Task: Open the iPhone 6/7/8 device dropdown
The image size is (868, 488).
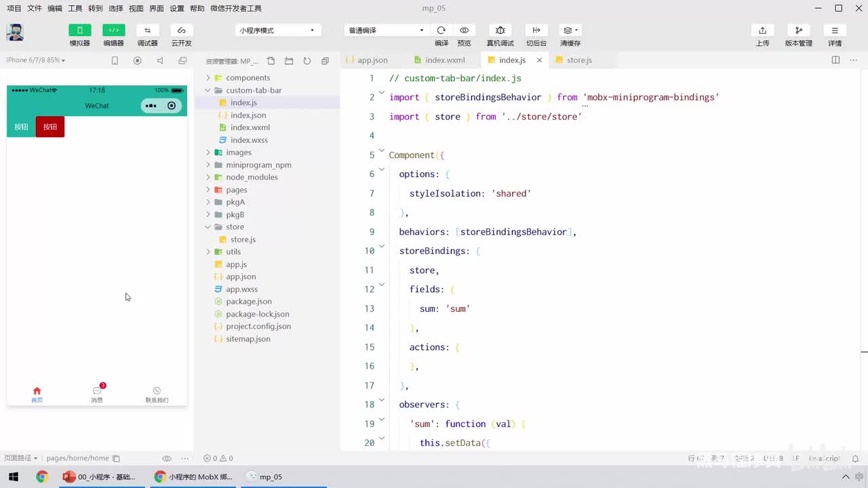Action: pos(36,60)
